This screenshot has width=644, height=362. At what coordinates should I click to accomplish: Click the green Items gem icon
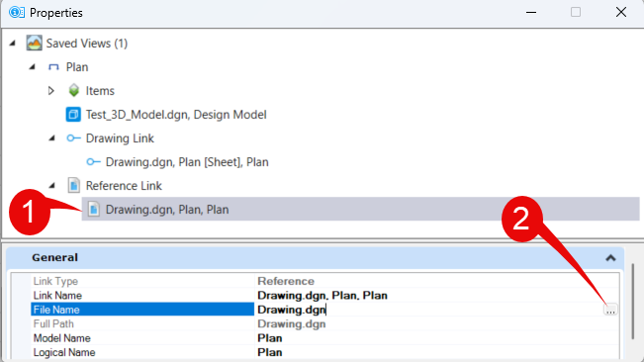(74, 90)
